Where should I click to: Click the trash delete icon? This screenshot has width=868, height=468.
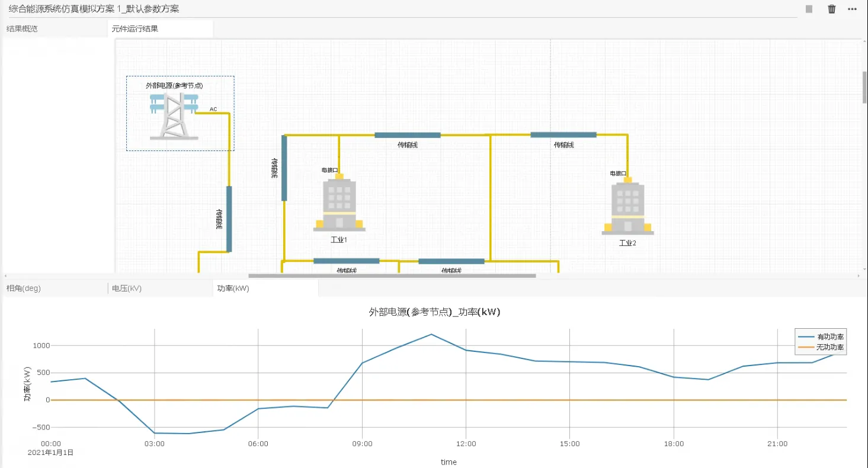coord(832,9)
